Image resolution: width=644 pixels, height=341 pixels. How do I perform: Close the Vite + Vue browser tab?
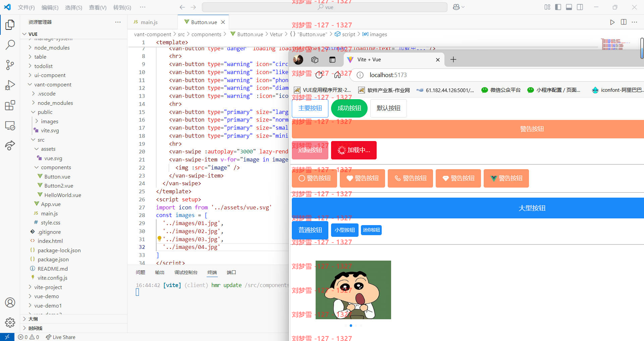[x=438, y=60]
